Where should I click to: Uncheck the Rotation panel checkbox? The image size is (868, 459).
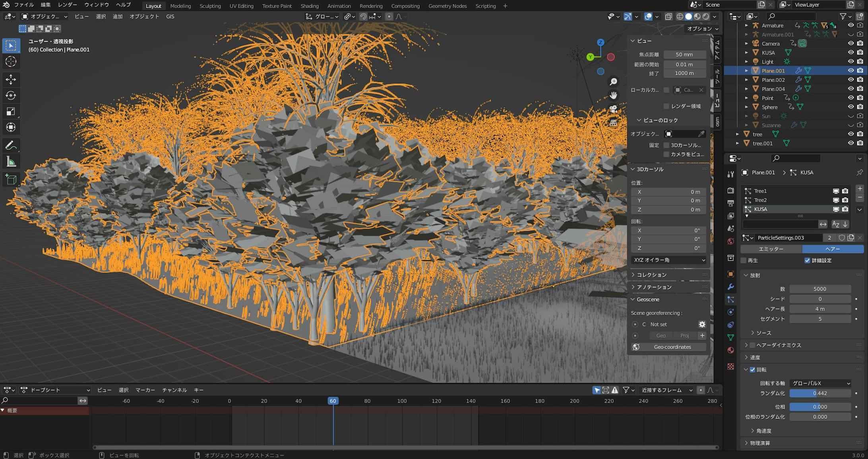point(752,370)
